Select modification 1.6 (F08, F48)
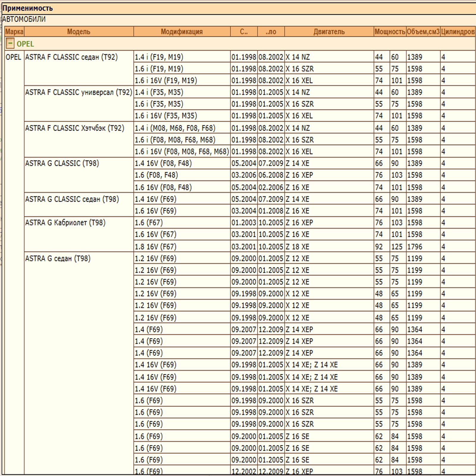The height and width of the screenshot is (476, 476). point(182,175)
